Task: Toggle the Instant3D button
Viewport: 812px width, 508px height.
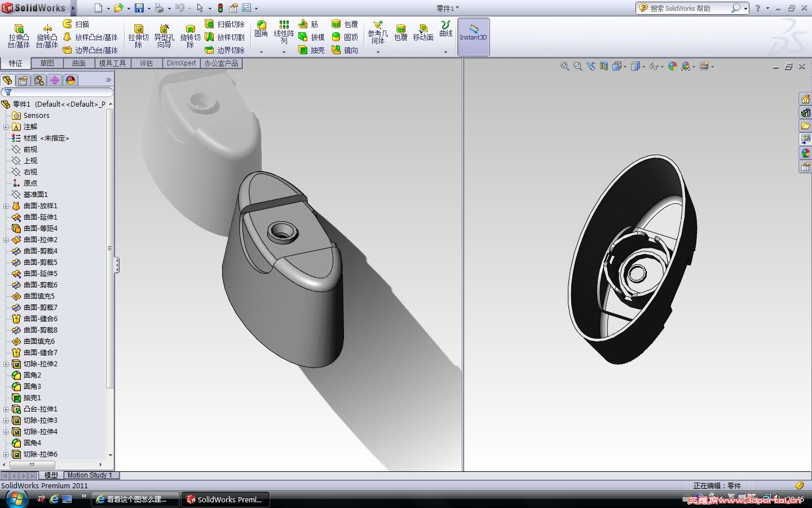Action: click(473, 37)
